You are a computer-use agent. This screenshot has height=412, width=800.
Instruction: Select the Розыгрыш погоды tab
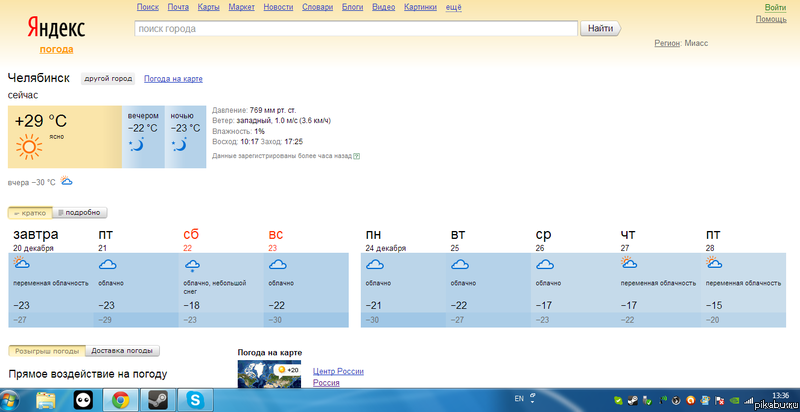tap(47, 351)
